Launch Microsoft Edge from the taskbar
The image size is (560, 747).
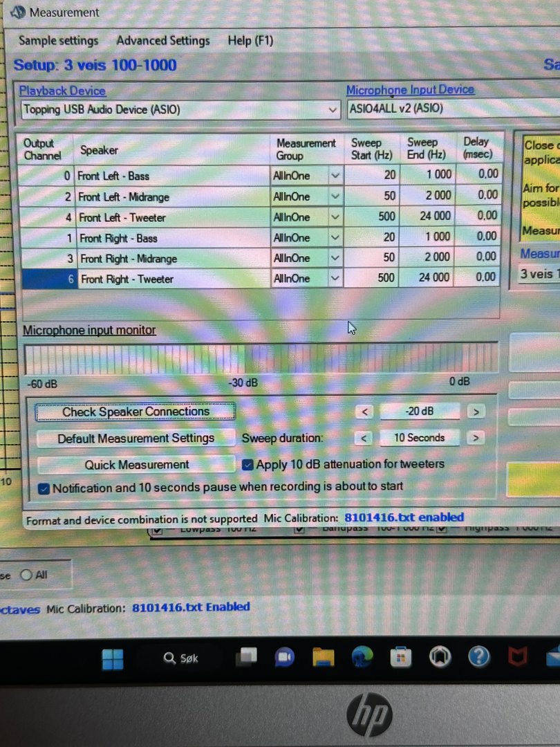pos(362,658)
